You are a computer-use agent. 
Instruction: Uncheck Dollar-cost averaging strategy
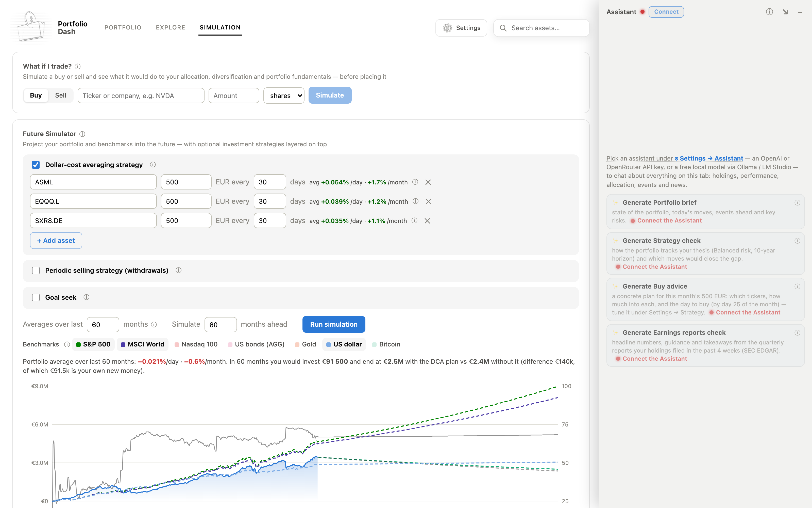click(x=36, y=165)
